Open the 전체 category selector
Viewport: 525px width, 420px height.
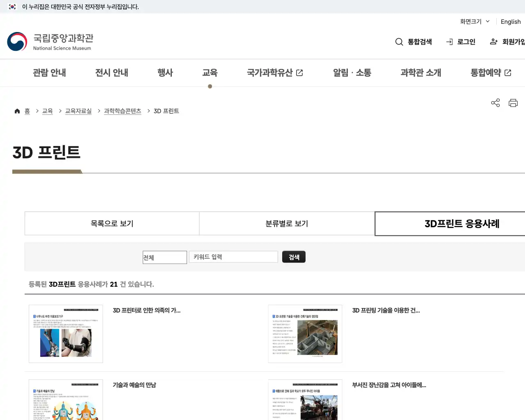[x=164, y=257]
